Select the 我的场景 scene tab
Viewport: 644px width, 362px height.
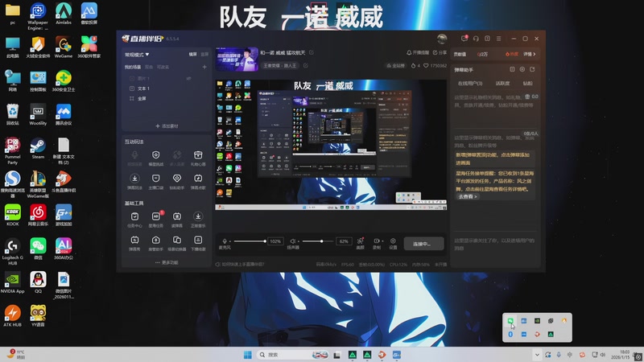(x=133, y=67)
